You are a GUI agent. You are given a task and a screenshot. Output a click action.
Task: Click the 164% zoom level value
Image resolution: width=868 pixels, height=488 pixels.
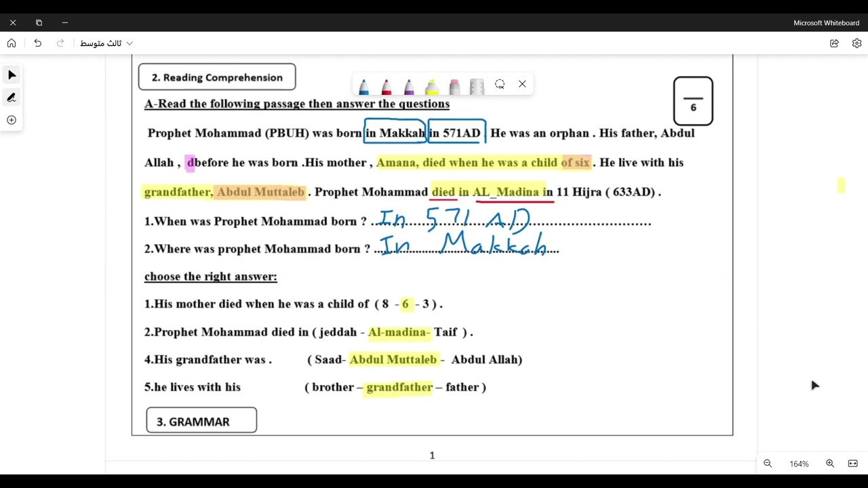pyautogui.click(x=799, y=464)
